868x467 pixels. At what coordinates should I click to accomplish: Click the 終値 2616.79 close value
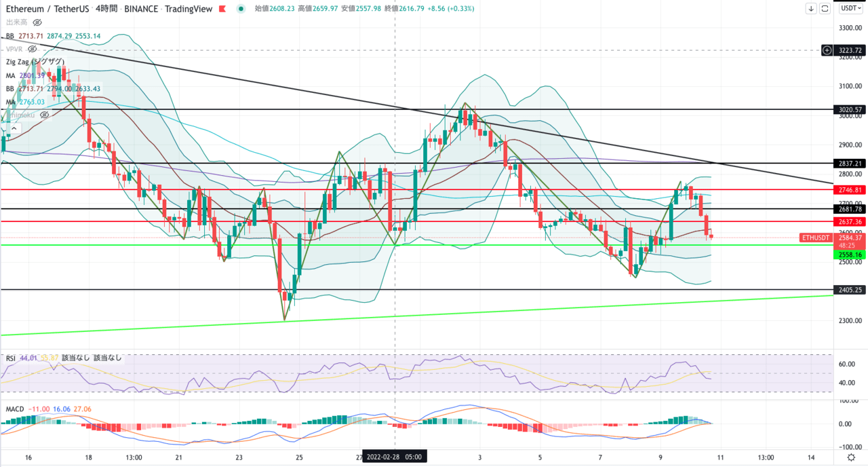406,9
